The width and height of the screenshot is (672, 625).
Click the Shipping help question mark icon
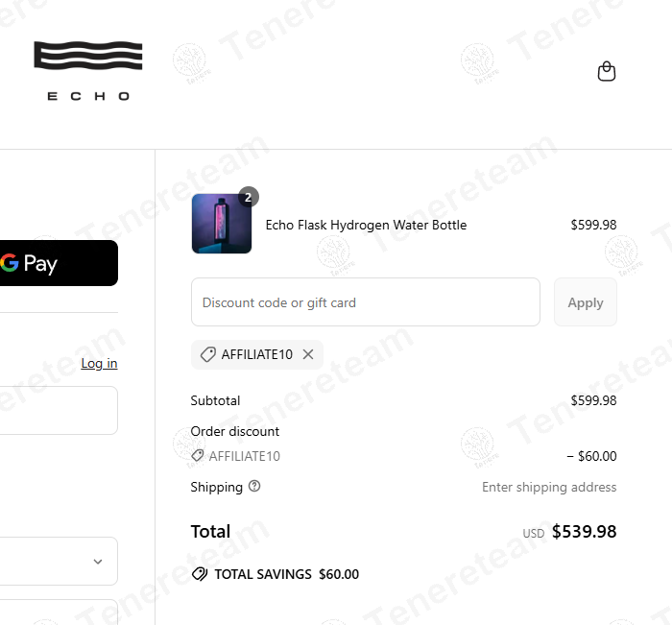pyautogui.click(x=254, y=486)
